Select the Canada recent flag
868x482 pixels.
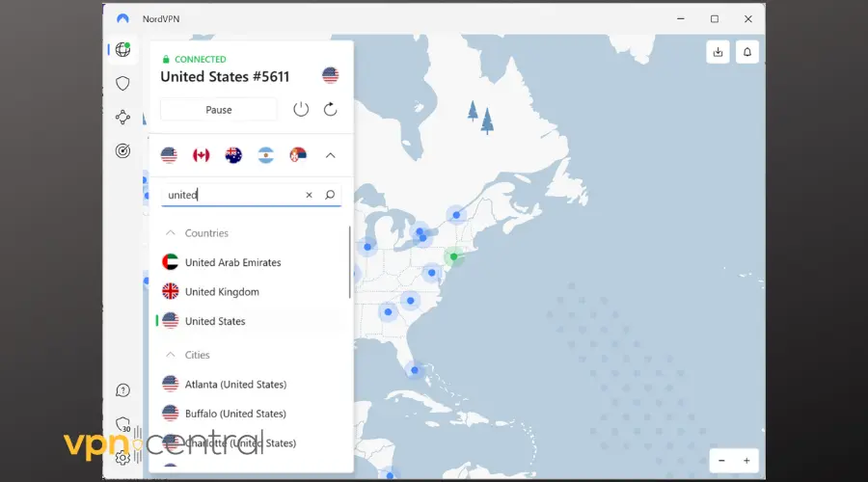[201, 155]
